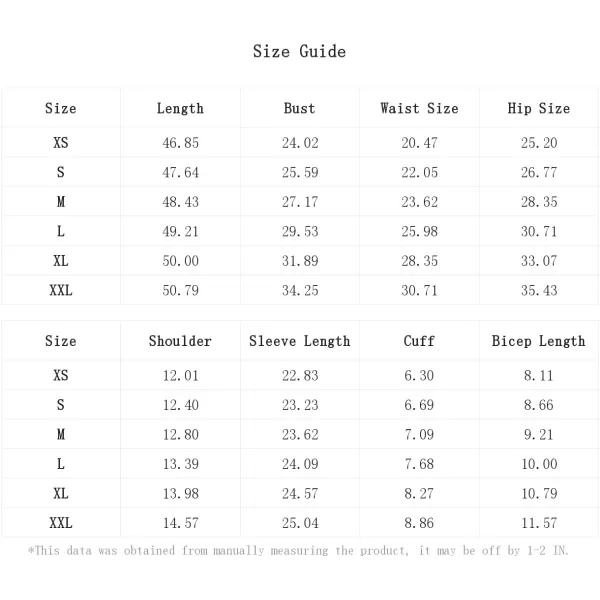Screen dimensions: 600x600
Task: Select the Bust column header
Action: pyautogui.click(x=300, y=108)
